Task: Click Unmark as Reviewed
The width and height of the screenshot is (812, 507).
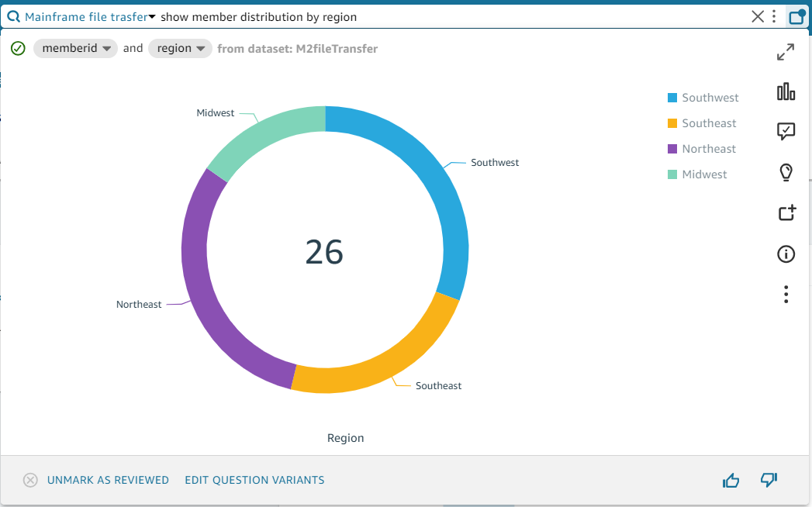Action: point(108,480)
